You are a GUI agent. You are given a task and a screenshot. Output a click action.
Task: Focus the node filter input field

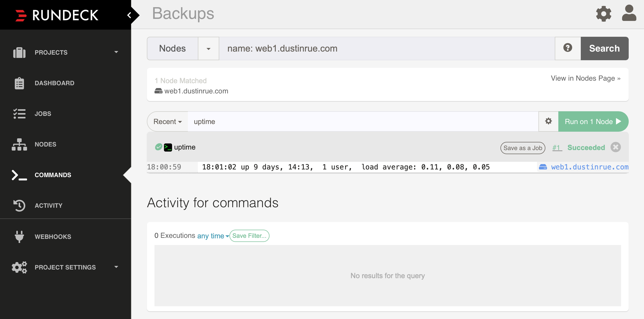coord(387,48)
